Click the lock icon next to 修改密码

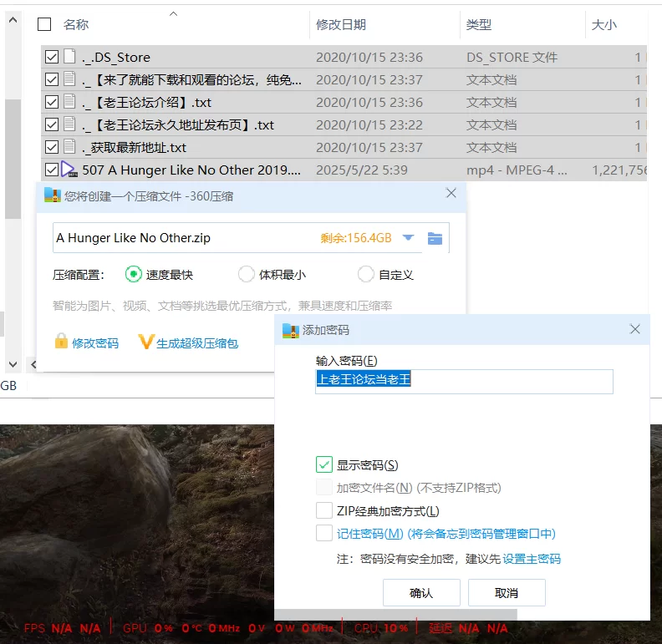[x=61, y=341]
